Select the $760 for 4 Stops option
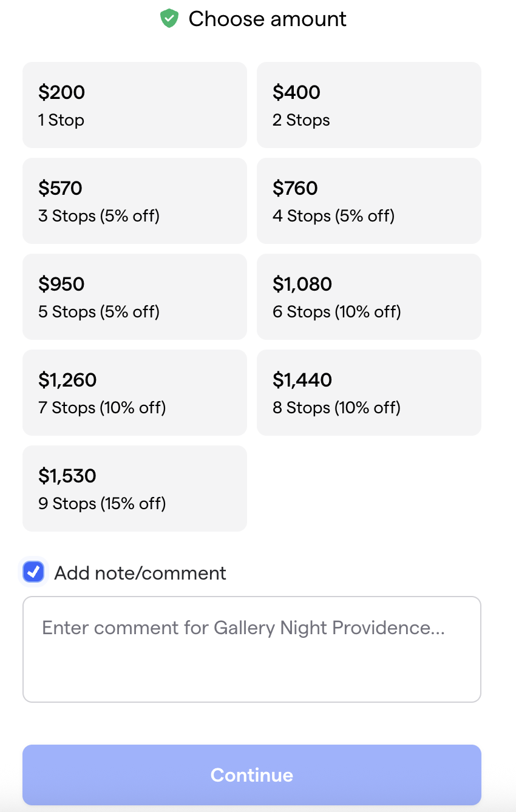 pos(368,200)
